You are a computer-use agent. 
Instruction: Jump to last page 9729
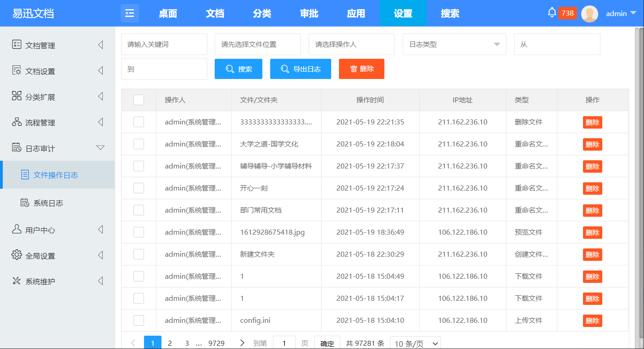point(217,343)
